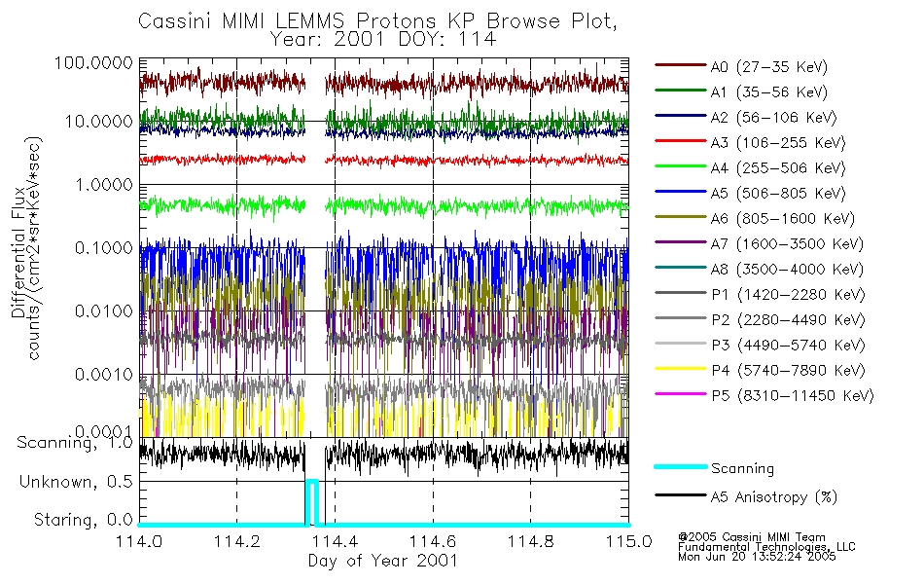
Task: Click the 0.1000 y-axis tick label
Action: (x=103, y=248)
